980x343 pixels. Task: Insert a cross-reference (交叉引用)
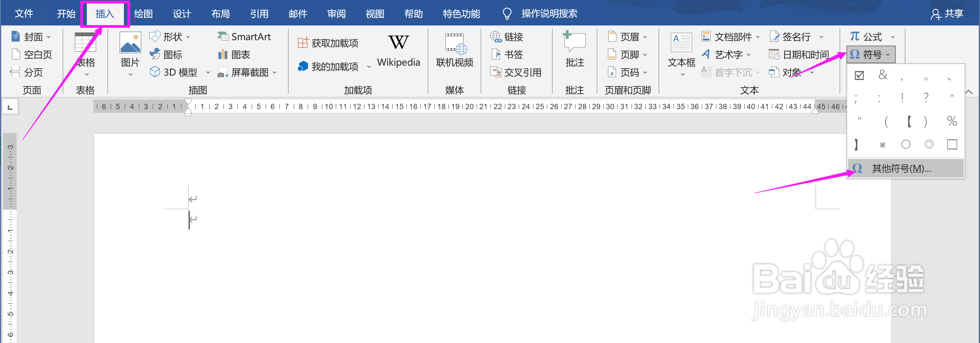coord(516,72)
